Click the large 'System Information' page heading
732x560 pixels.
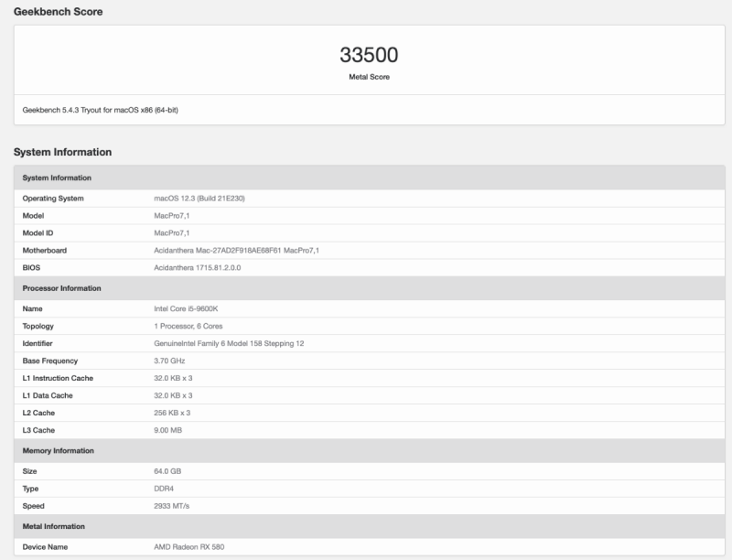(62, 152)
